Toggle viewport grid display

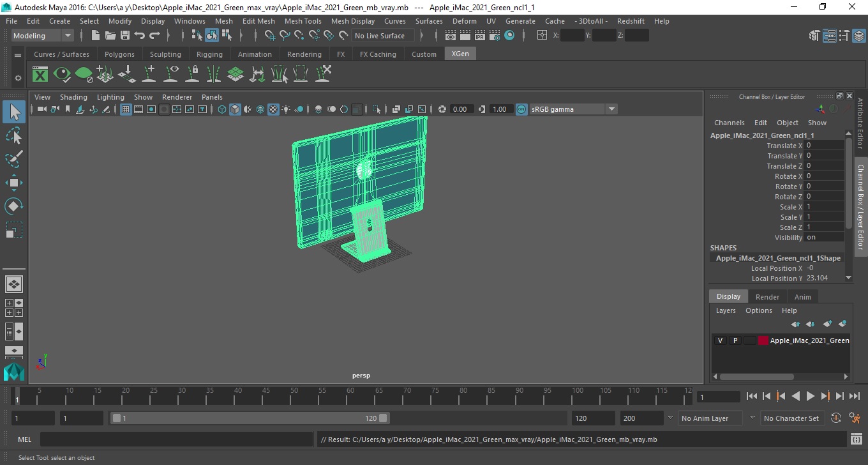coord(126,109)
